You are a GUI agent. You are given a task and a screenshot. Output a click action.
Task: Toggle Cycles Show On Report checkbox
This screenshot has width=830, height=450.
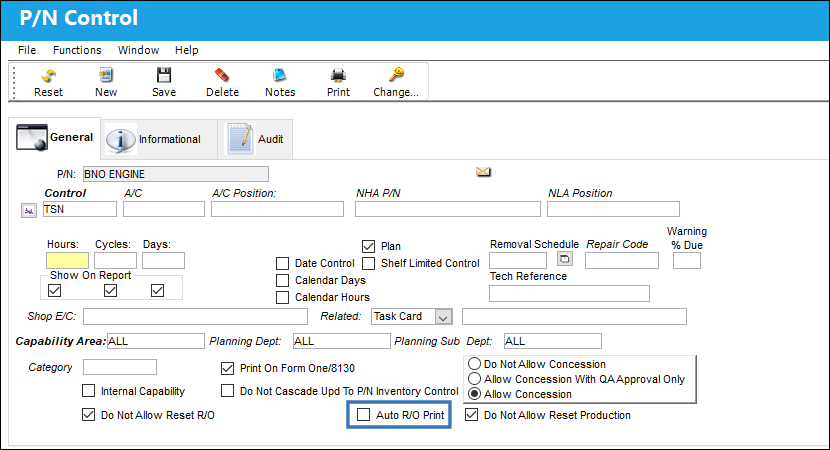point(111,290)
